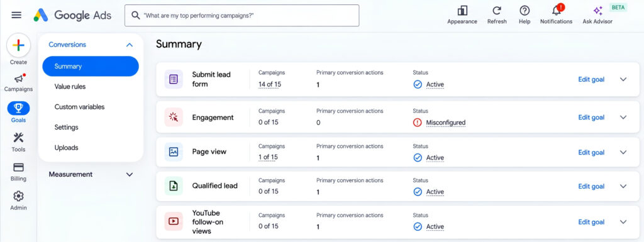
Task: Click the Engagement goal name
Action: 213,118
